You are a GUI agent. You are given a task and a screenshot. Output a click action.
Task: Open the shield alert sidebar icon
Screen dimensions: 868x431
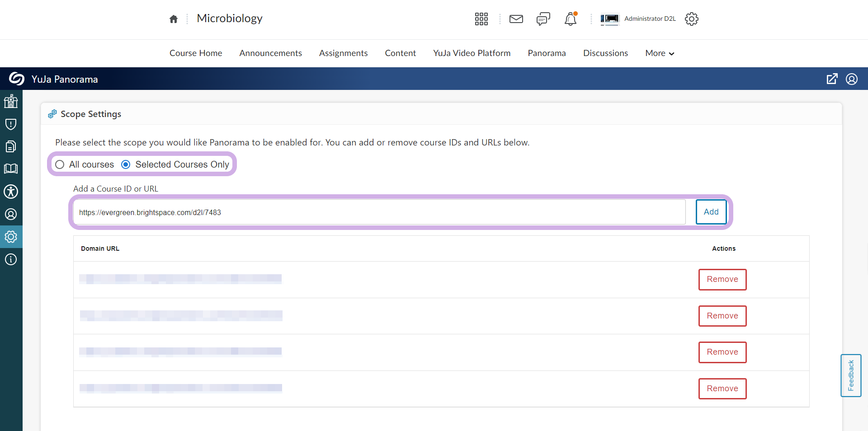click(11, 124)
